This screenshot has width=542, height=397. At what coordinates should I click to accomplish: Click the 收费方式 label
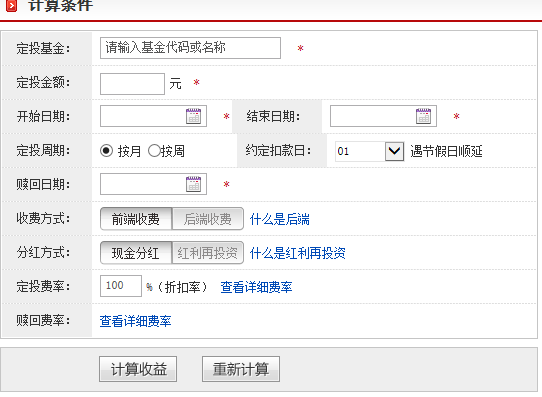[43, 218]
